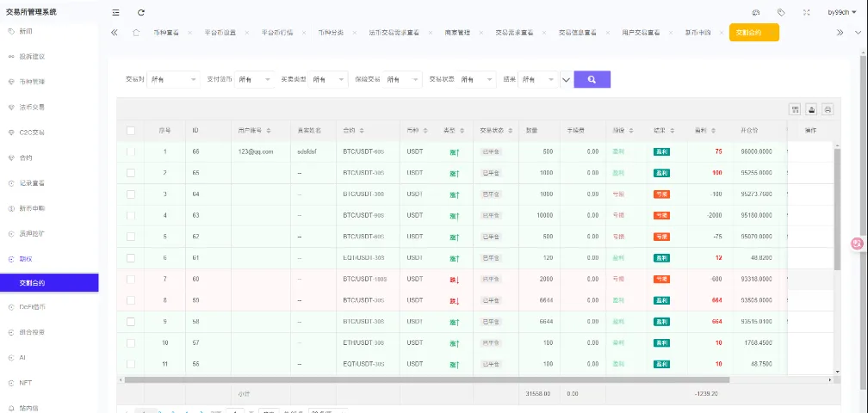
Task: Toggle fullscreen mode in the top-right header
Action: [x=806, y=12]
